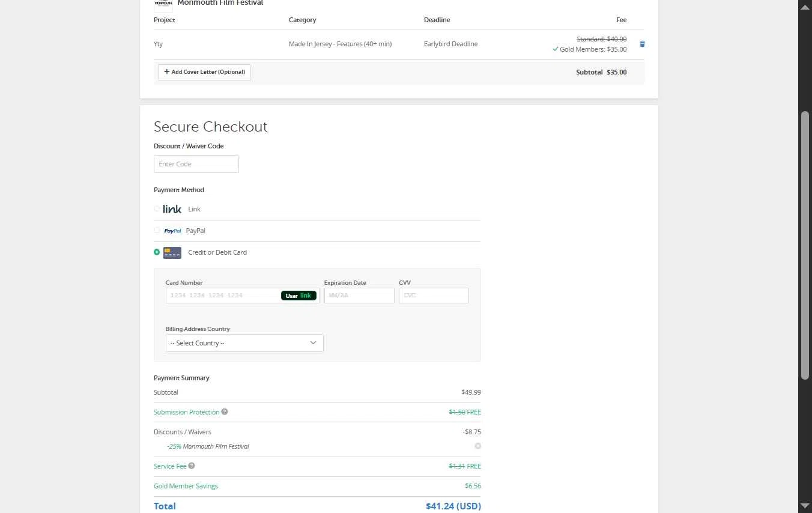Click the Usar link autofill button
The height and width of the screenshot is (513, 812).
(x=298, y=296)
